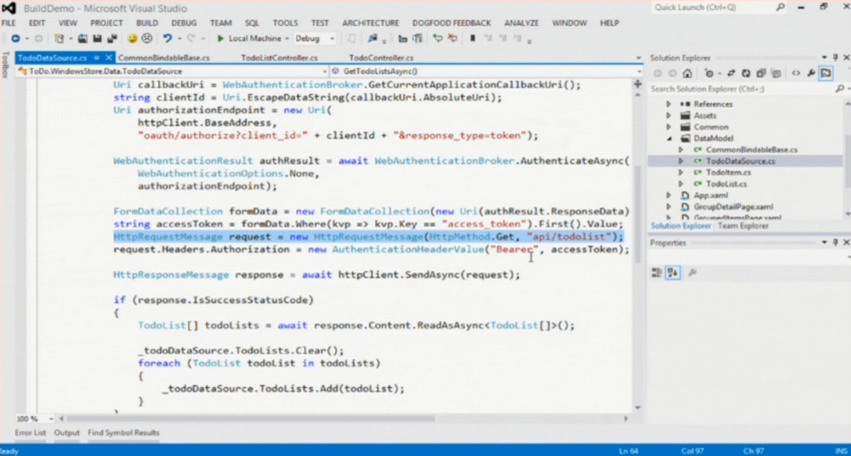The image size is (851, 456).
Task: Click the Solution Explorer search magnifier icon
Action: coord(840,88)
